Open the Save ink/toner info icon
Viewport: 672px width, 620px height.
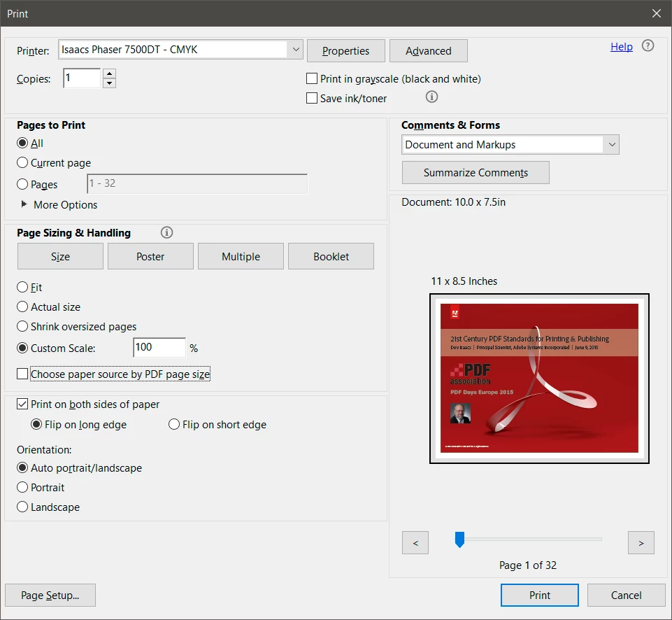click(431, 97)
